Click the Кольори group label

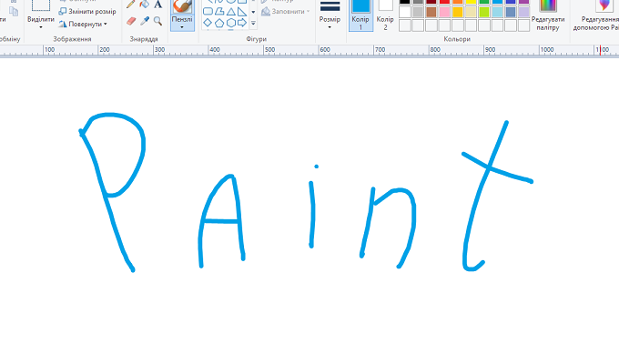457,39
